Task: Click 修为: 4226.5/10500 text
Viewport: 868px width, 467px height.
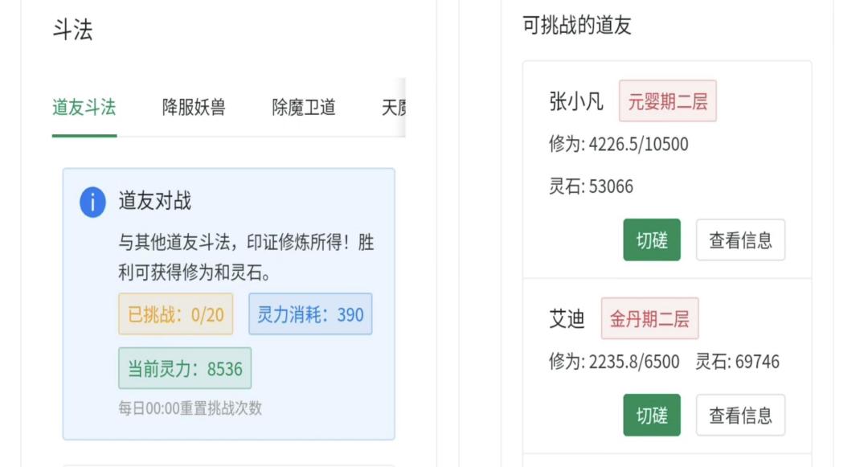Action: click(x=618, y=145)
